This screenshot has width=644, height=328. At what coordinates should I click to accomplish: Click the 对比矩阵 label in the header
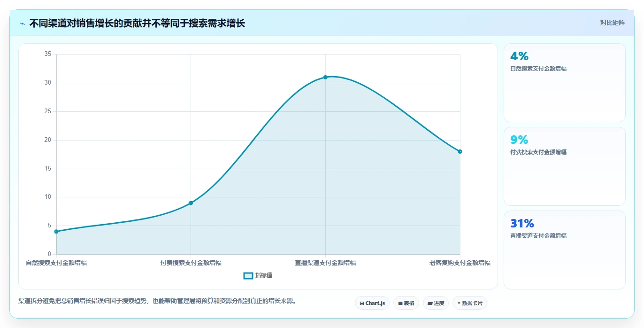pos(612,23)
